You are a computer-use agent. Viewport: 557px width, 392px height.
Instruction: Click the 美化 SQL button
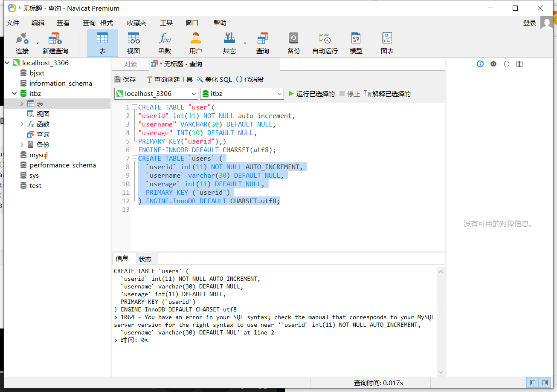tap(215, 79)
